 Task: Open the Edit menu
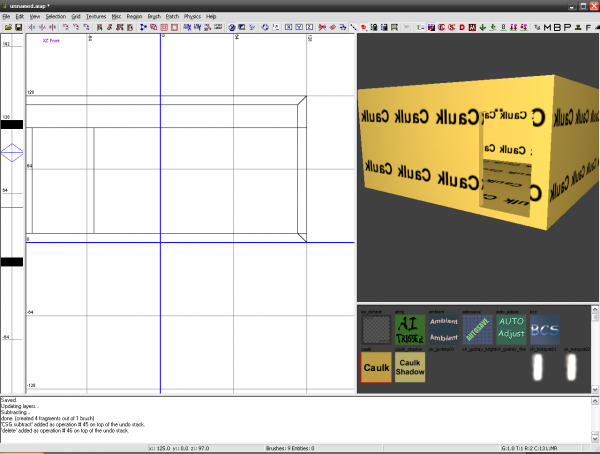click(20, 16)
